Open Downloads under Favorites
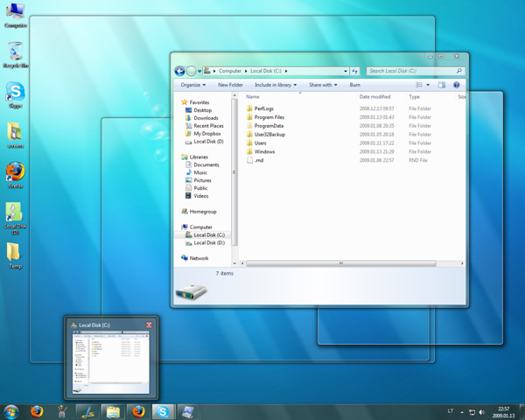Screen dimensions: 525x420 [x=201, y=118]
